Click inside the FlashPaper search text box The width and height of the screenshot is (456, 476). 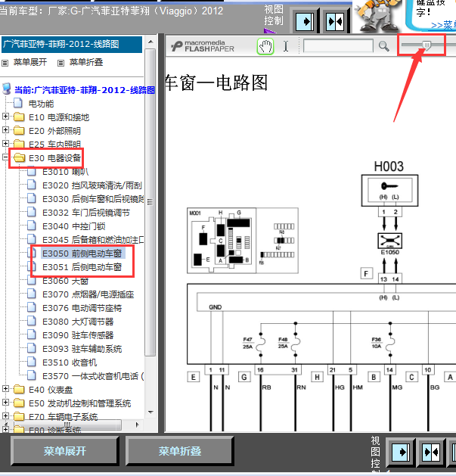tap(338, 46)
